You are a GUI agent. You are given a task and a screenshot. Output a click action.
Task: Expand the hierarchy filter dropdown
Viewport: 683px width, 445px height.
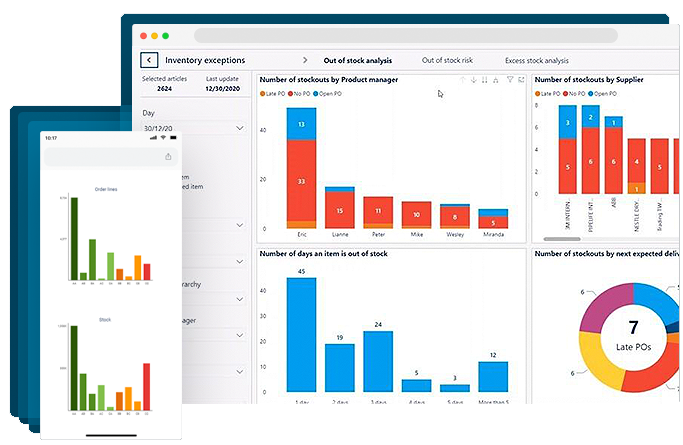coord(240,299)
